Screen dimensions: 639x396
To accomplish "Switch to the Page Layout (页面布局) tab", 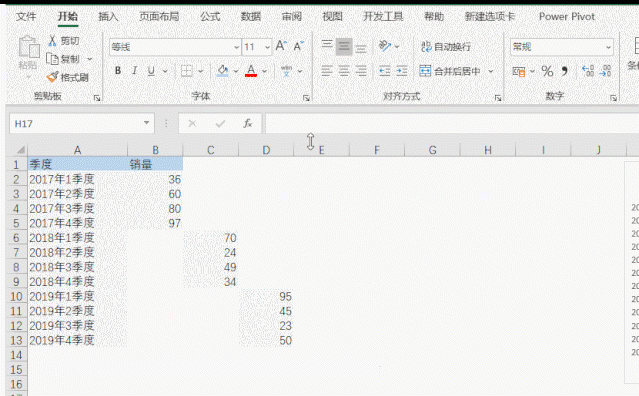I will click(159, 16).
